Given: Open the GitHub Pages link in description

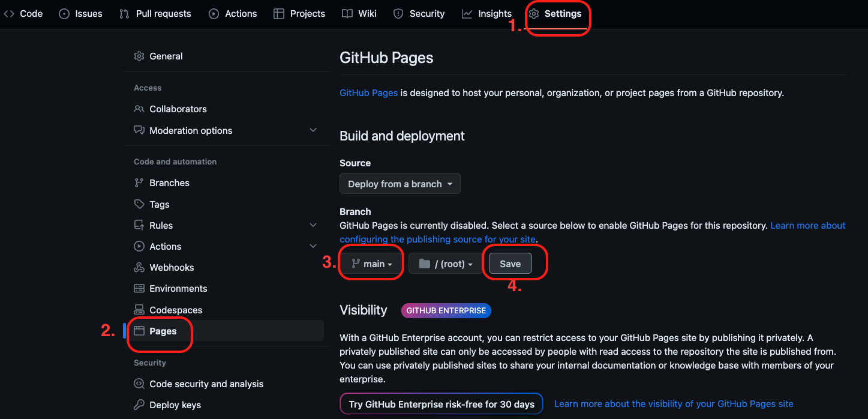Looking at the screenshot, I should click(369, 93).
